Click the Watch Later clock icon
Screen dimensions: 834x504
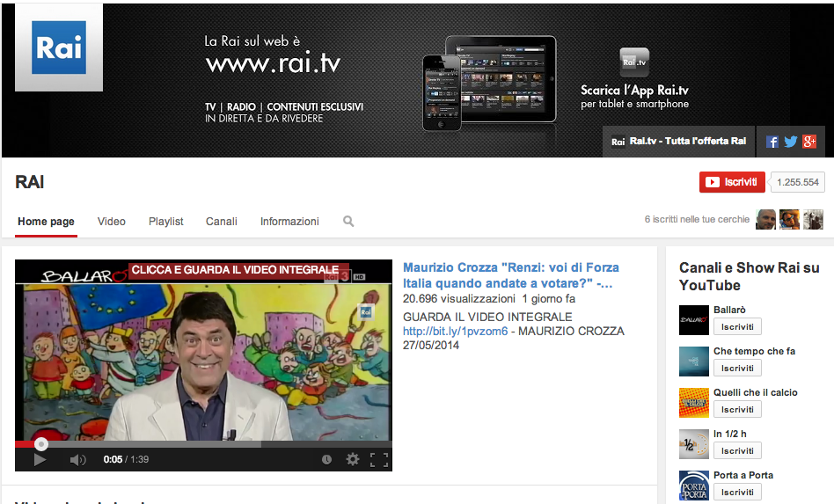326,459
